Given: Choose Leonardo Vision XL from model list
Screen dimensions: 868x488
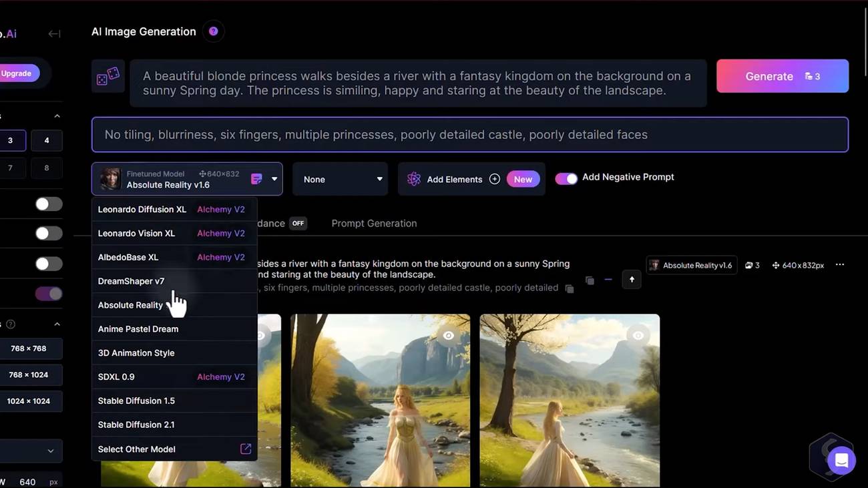Looking at the screenshot, I should [x=174, y=234].
